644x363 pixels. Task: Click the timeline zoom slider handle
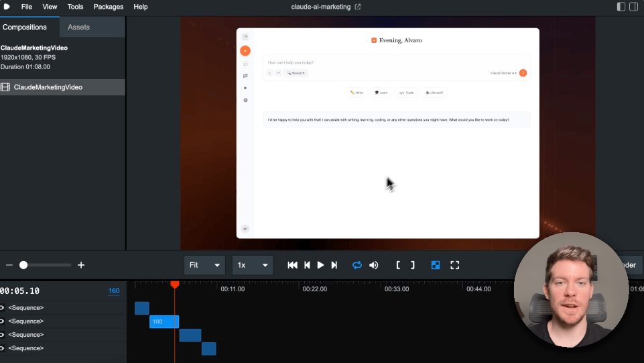(23, 265)
